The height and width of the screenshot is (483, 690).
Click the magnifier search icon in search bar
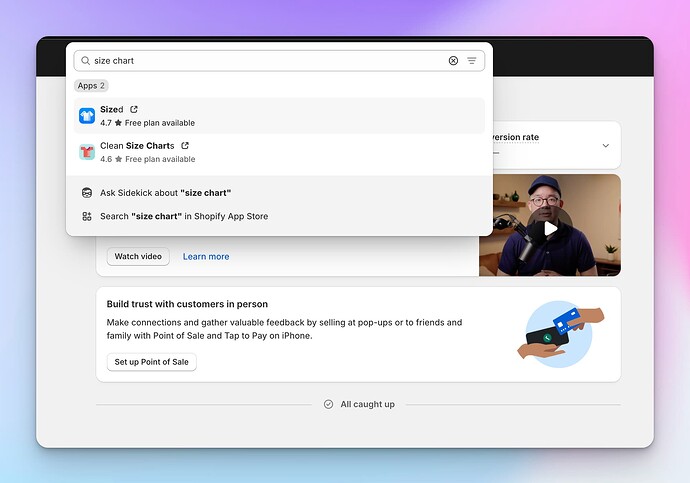(x=85, y=61)
